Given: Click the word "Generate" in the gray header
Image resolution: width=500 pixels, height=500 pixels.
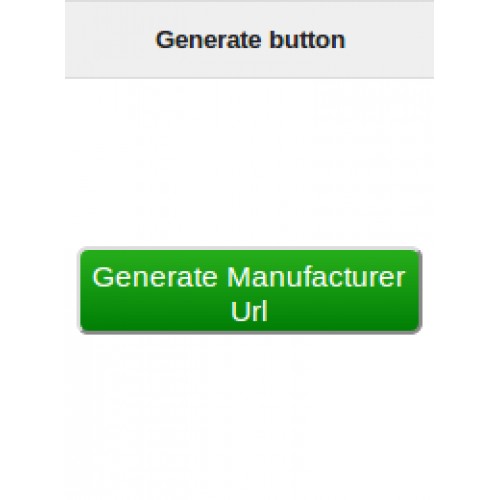Looking at the screenshot, I should click(208, 40).
